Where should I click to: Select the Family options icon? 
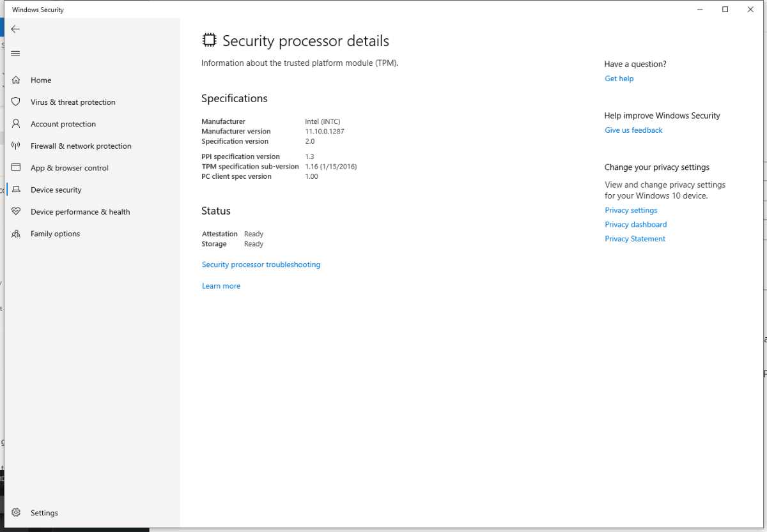pyautogui.click(x=16, y=234)
